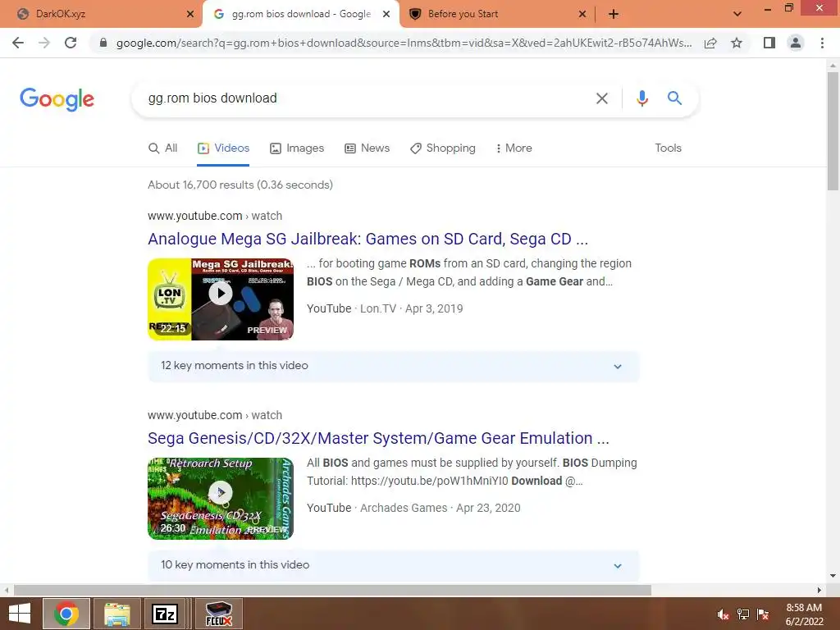This screenshot has width=840, height=630.
Task: Open File Explorer from taskbar
Action: (116, 614)
